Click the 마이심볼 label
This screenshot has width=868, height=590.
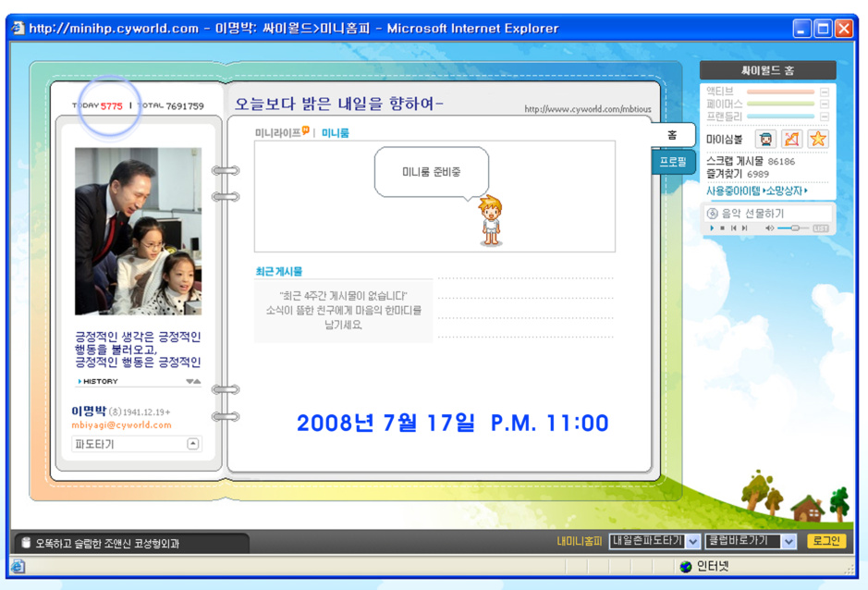coord(724,139)
